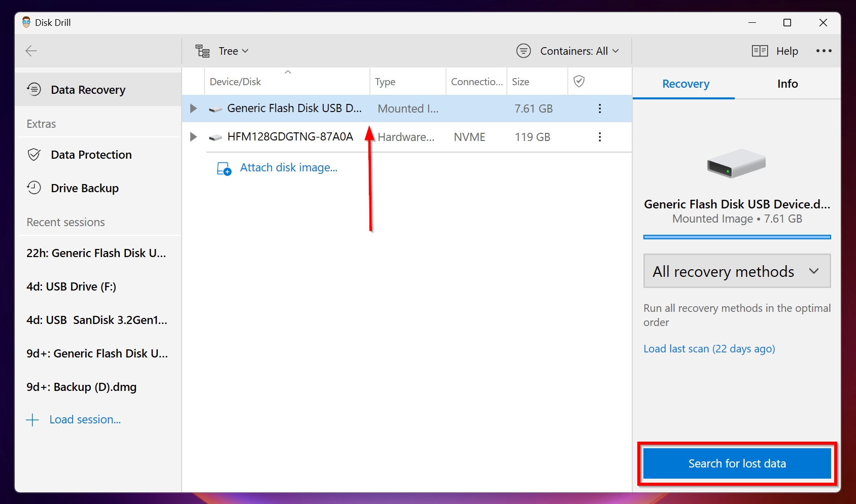Click the Data Protection shield icon
The width and height of the screenshot is (856, 504).
(34, 155)
